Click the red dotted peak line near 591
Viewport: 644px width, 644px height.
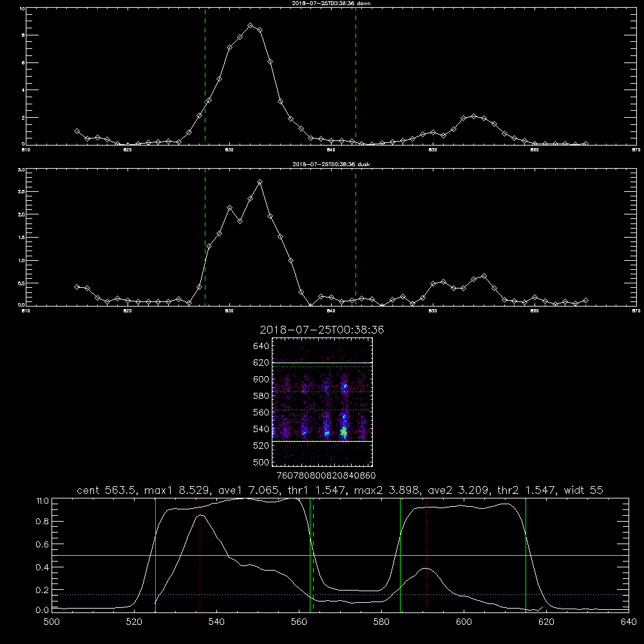point(427,554)
